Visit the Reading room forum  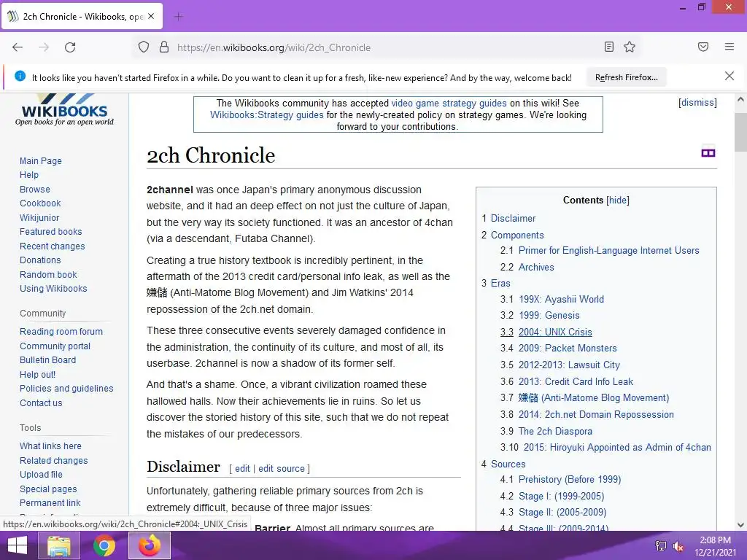pyautogui.click(x=61, y=332)
